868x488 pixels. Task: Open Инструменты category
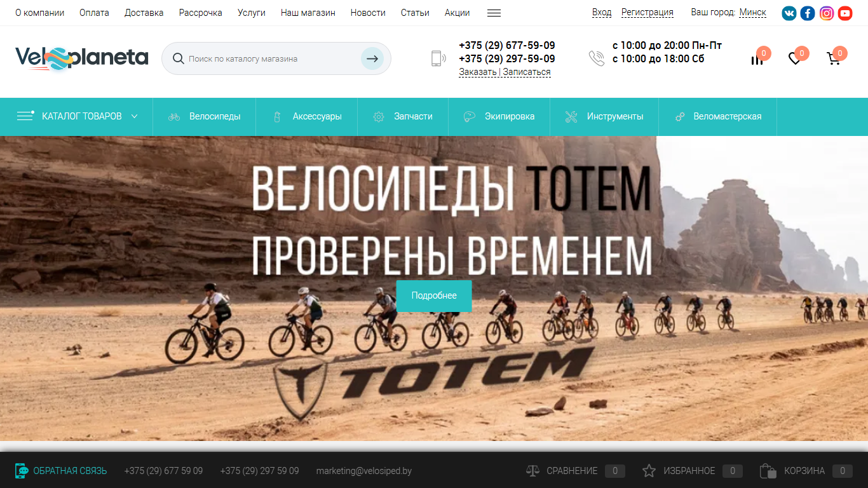point(604,117)
